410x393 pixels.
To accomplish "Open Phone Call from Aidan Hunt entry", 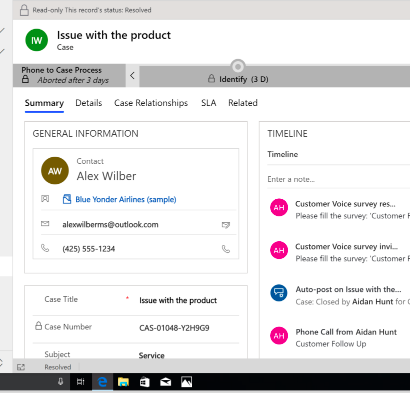I will (346, 332).
